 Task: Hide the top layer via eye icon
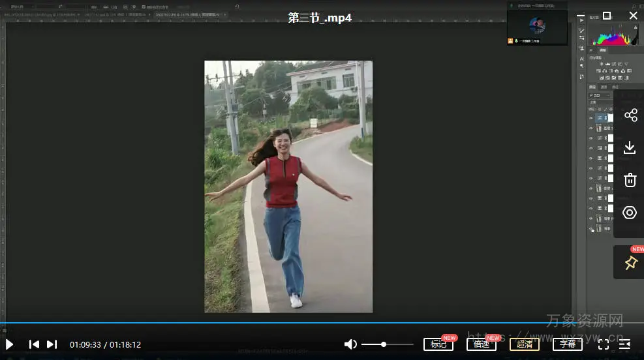click(591, 119)
